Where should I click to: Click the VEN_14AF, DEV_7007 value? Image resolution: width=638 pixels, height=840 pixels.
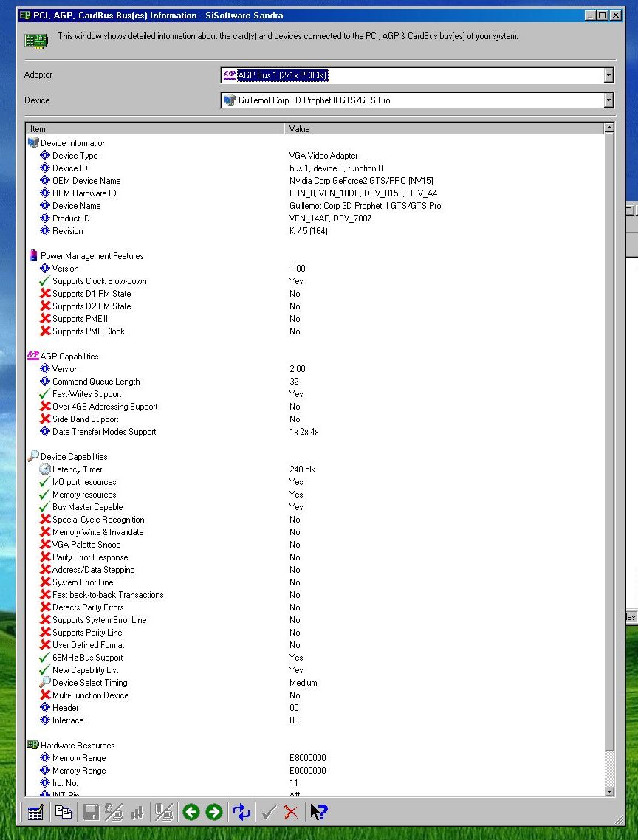point(330,218)
